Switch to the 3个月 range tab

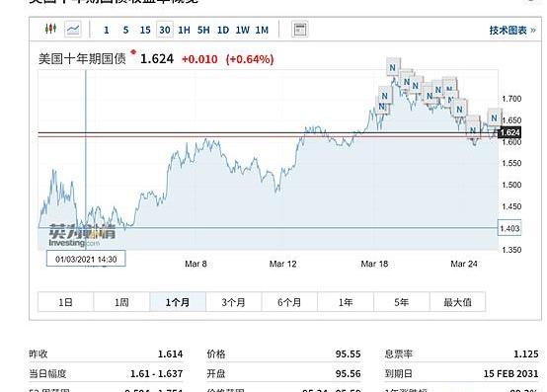pos(233,302)
